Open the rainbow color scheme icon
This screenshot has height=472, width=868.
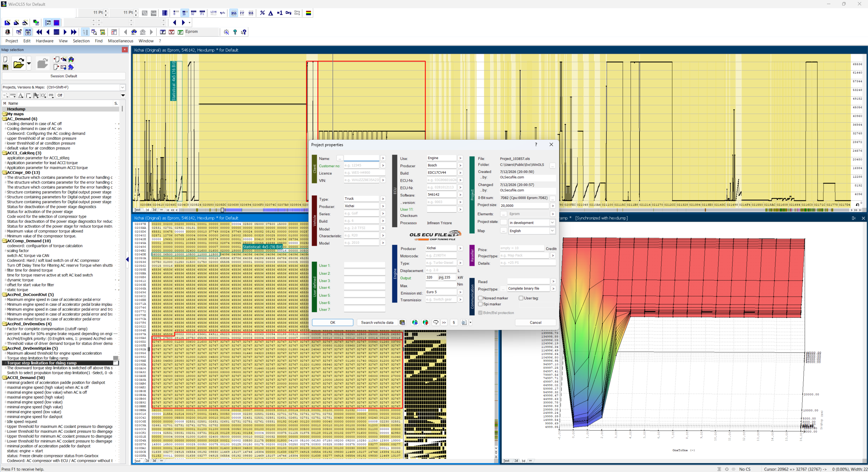point(309,13)
